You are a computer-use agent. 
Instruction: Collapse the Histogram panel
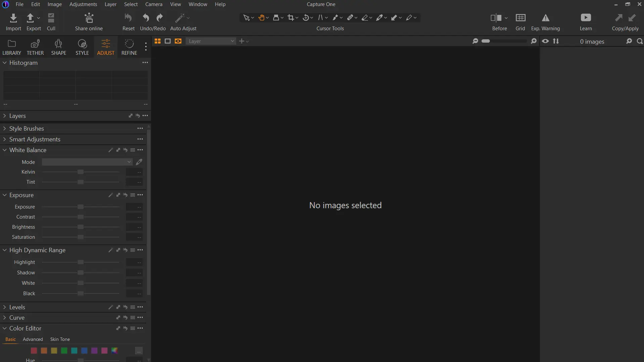click(5, 63)
